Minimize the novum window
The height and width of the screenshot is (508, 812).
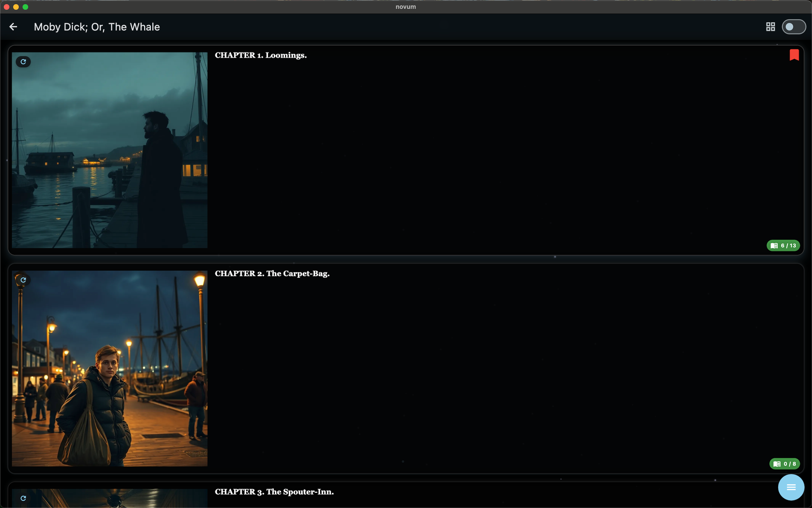[x=16, y=7]
